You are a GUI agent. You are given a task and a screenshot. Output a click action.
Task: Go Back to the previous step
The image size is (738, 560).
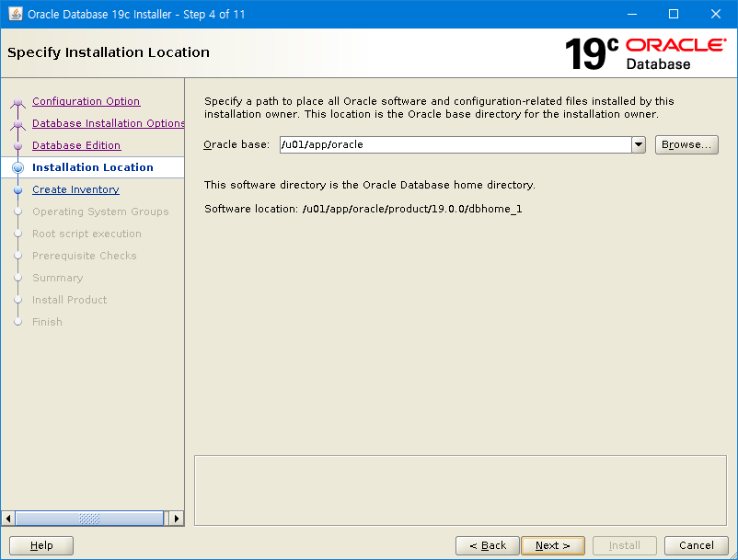(x=488, y=545)
